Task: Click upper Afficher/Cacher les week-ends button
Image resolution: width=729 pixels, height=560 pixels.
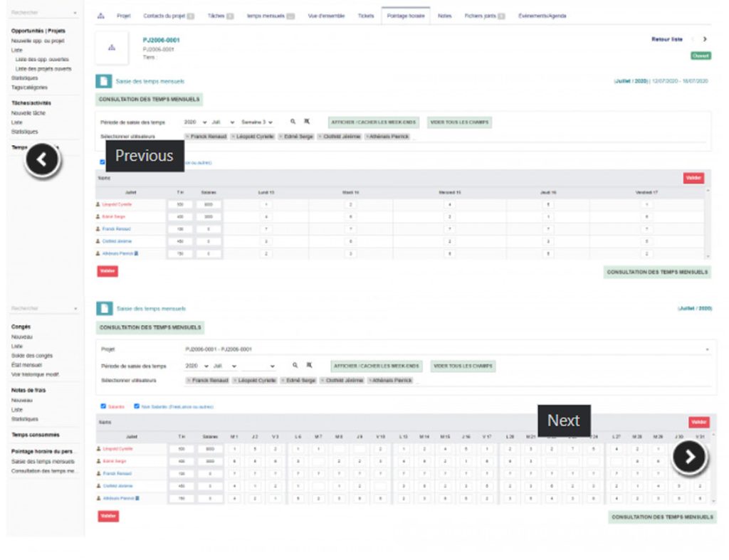Action: (374, 122)
